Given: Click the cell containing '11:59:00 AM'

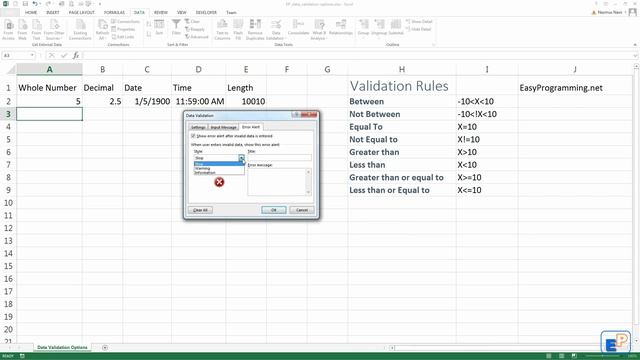Looking at the screenshot, I should [x=198, y=101].
